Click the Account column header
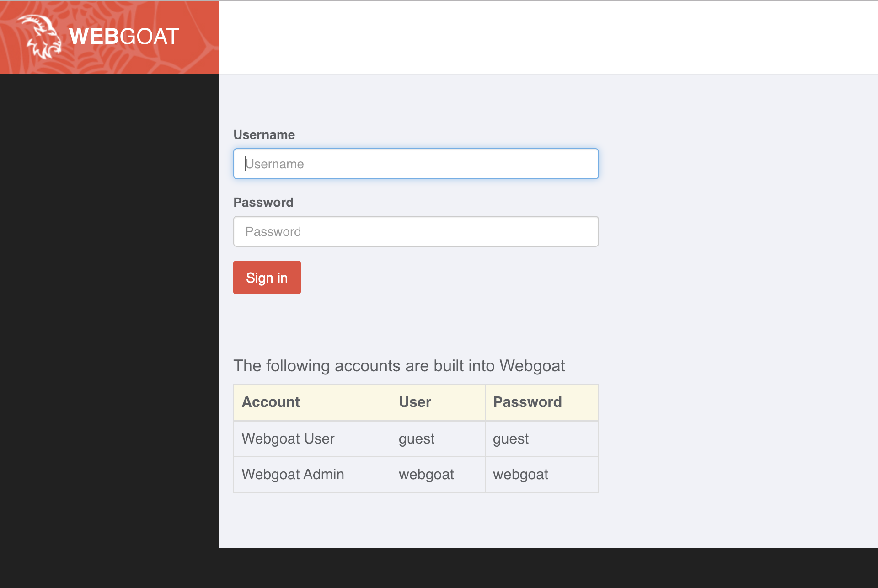This screenshot has height=588, width=878. (312, 402)
